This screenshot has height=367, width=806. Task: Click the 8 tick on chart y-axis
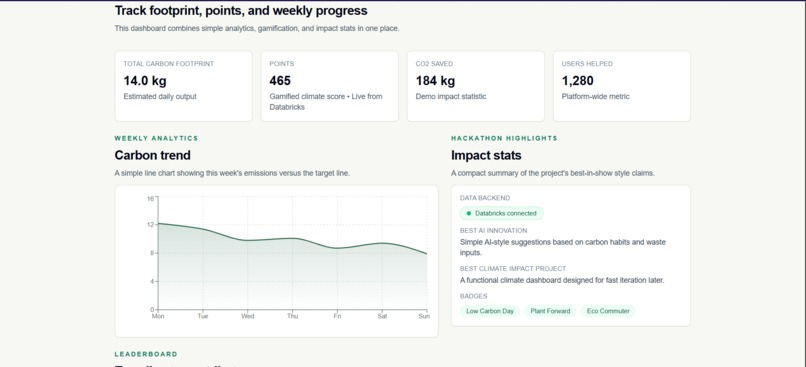click(x=152, y=253)
